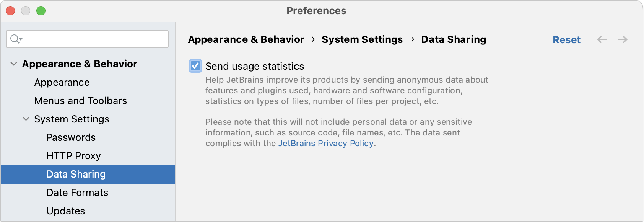The width and height of the screenshot is (644, 222).
Task: Select Data Sharing in the sidebar
Action: [76, 174]
